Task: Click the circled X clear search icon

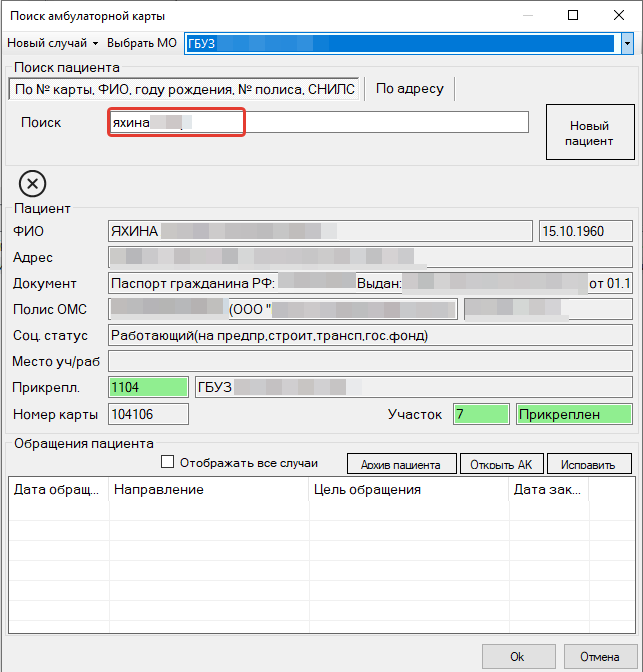Action: click(x=32, y=184)
